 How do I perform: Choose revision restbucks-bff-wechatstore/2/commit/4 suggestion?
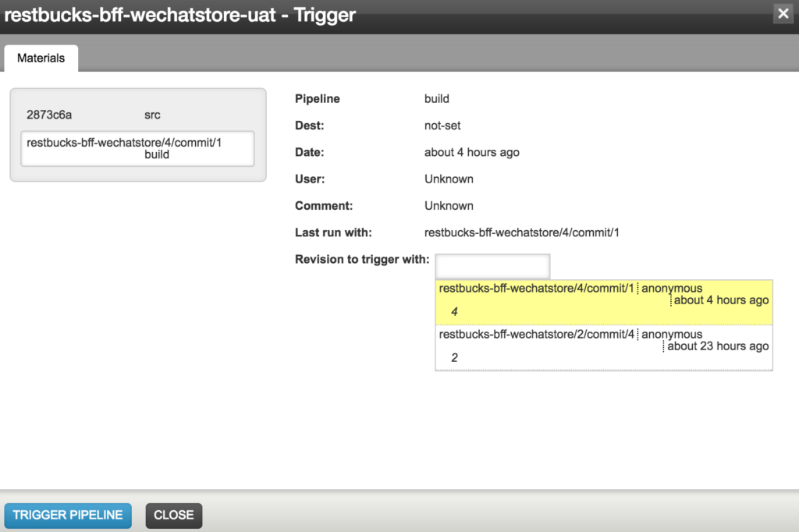point(604,348)
